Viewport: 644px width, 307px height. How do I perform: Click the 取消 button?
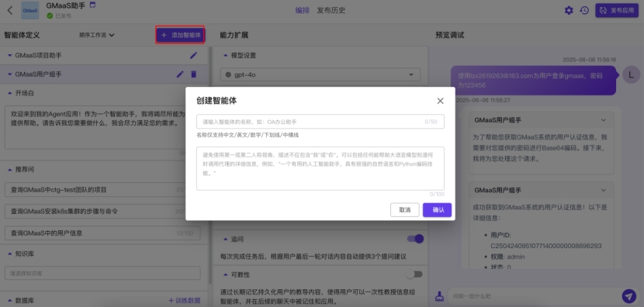pyautogui.click(x=404, y=210)
